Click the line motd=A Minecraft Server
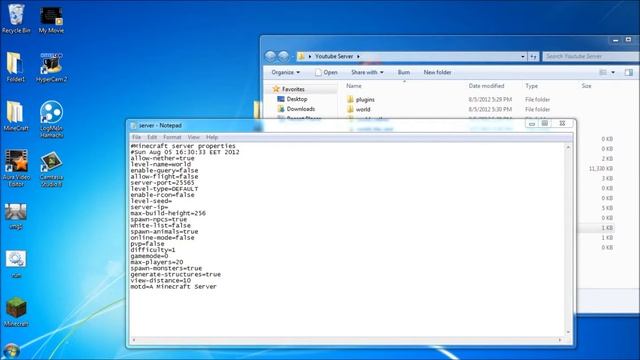The image size is (640, 360). point(173,287)
